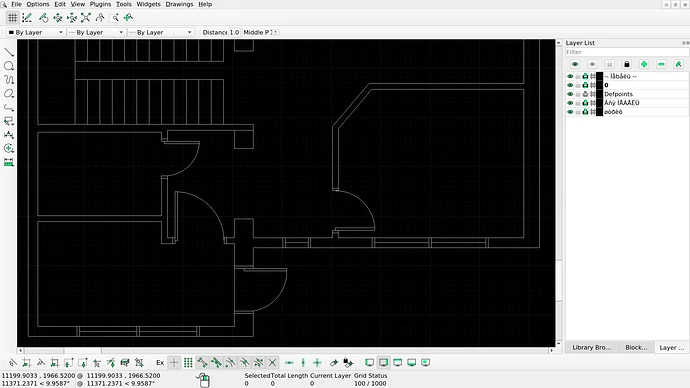Click the zoom panning icon

tap(128, 18)
